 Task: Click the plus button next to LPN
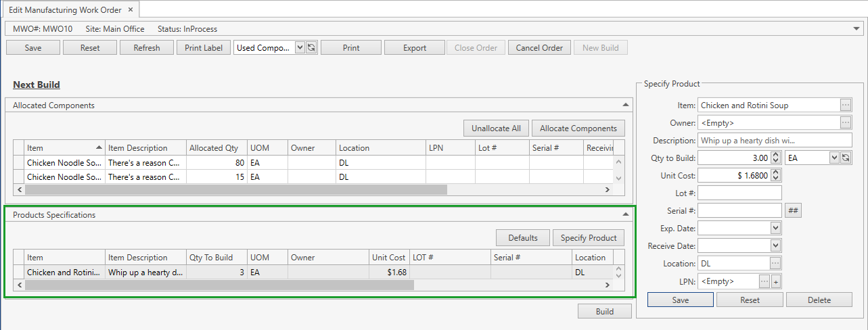coord(776,281)
